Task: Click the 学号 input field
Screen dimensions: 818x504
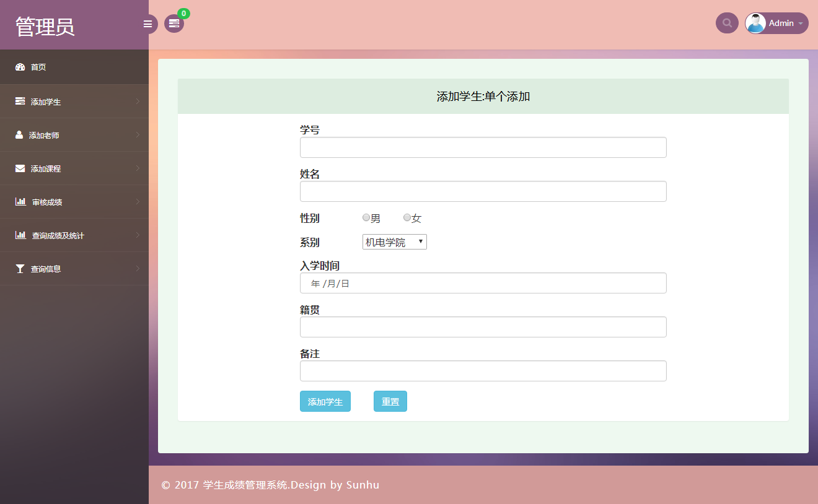Action: coord(483,147)
